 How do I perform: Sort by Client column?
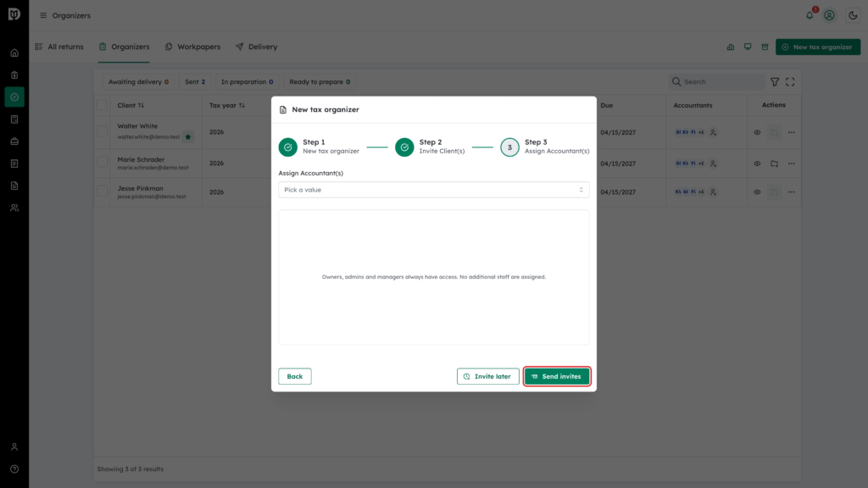coord(131,105)
